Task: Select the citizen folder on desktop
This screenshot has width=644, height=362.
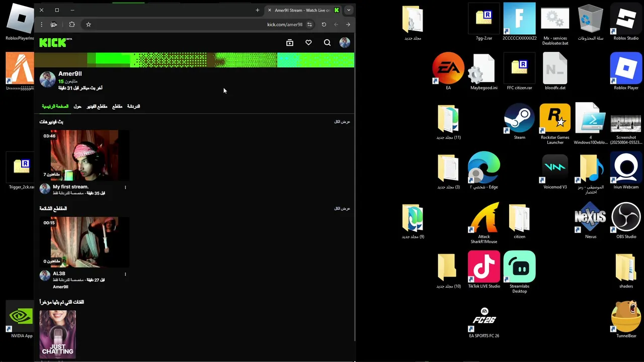Action: pos(519,220)
